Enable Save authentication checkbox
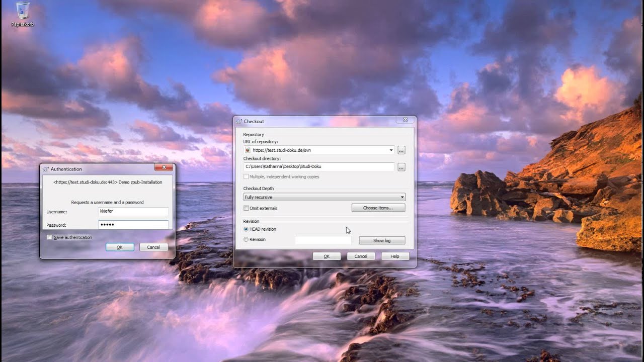Viewport: 644px width, 362px height. pos(49,237)
